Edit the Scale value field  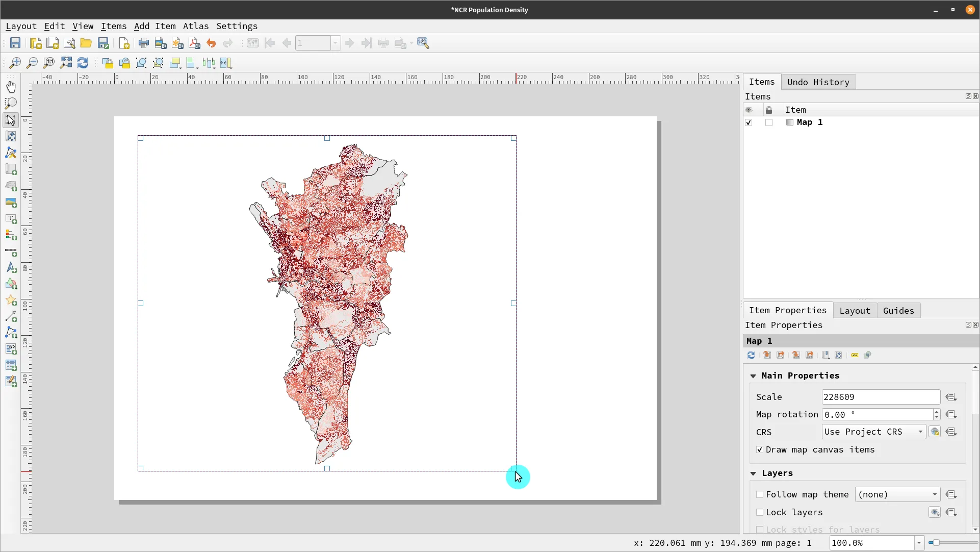click(881, 397)
